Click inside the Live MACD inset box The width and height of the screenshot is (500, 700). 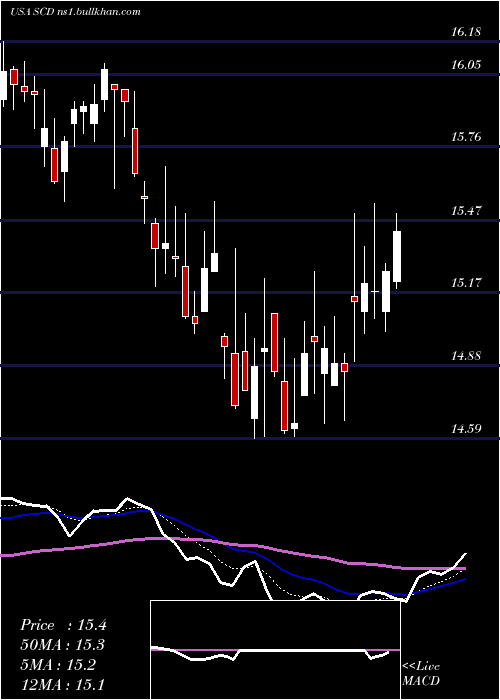275,650
